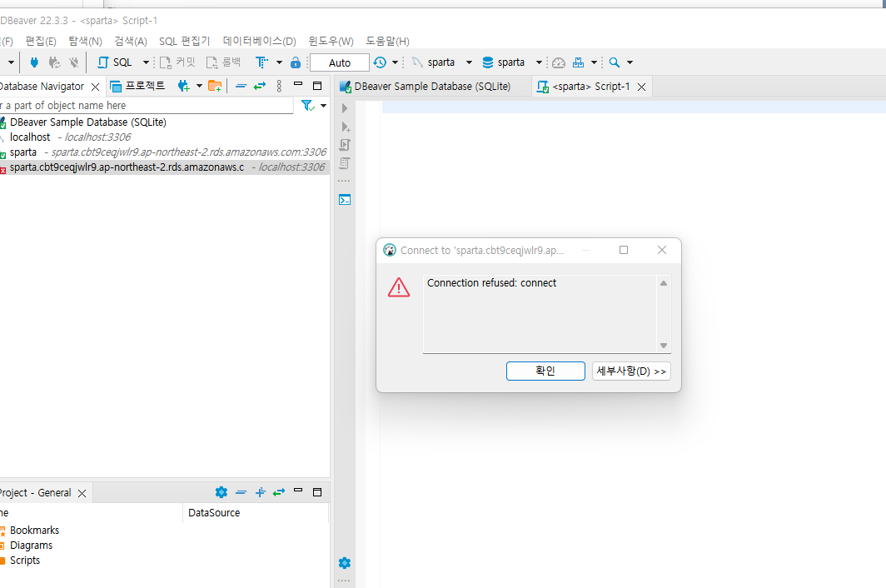This screenshot has width=886, height=588.
Task: Click collapse all icon in navigator toolbar
Action: click(241, 86)
